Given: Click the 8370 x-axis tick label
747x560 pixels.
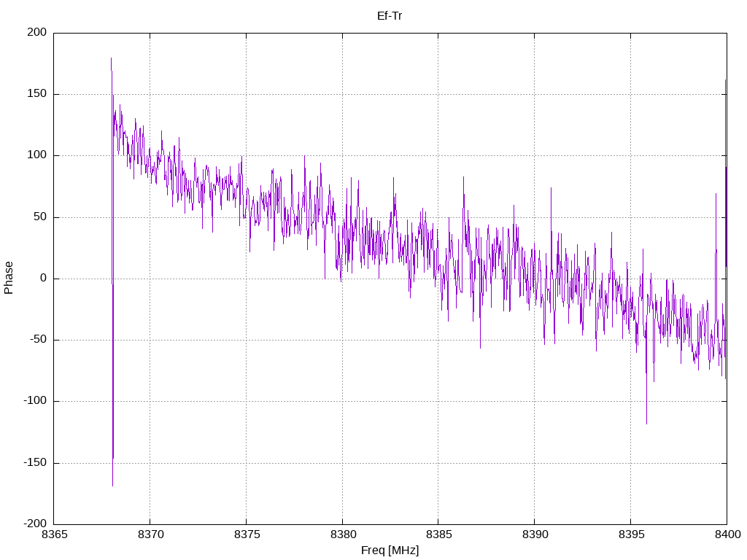Looking at the screenshot, I should 150,534.
